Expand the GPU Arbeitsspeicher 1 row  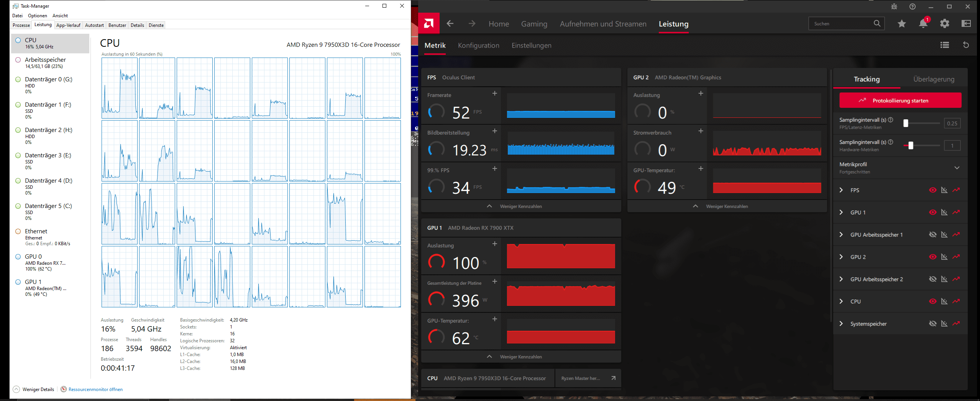pos(841,234)
